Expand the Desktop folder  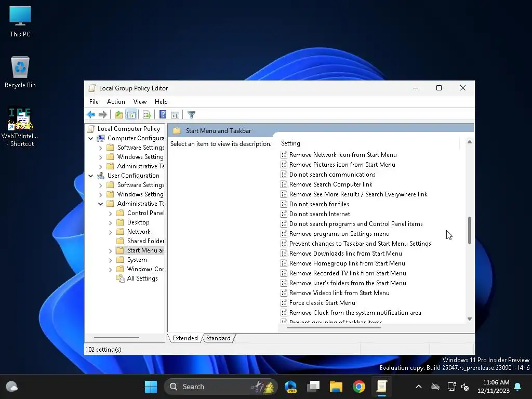click(x=110, y=223)
